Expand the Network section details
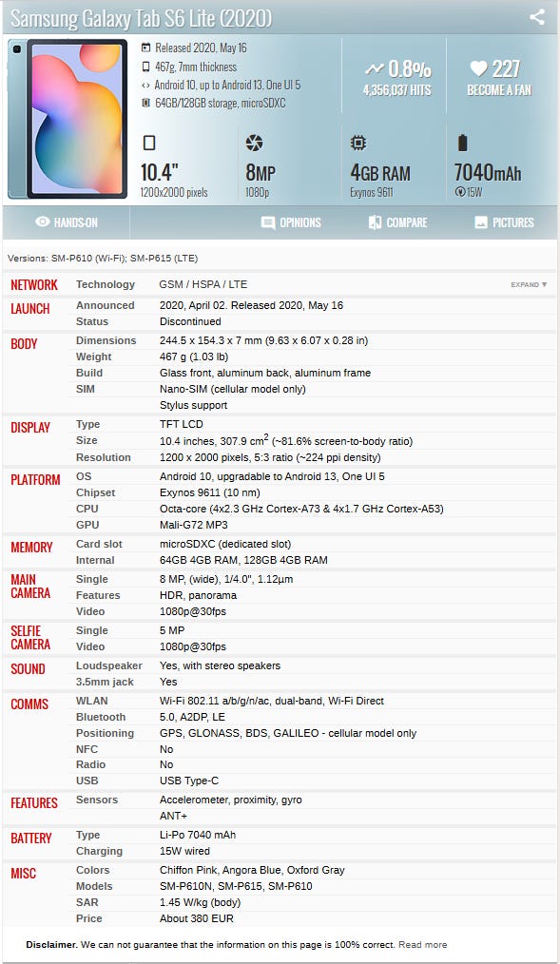The height and width of the screenshot is (964, 560). point(529,284)
